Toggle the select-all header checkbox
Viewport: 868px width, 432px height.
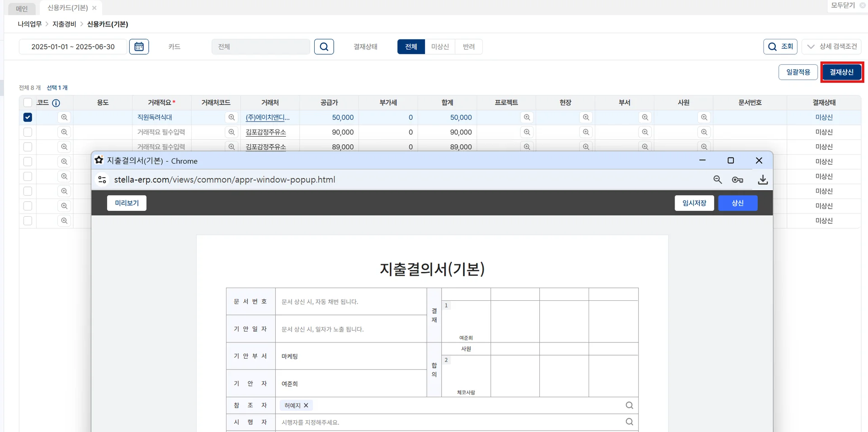[x=28, y=103]
